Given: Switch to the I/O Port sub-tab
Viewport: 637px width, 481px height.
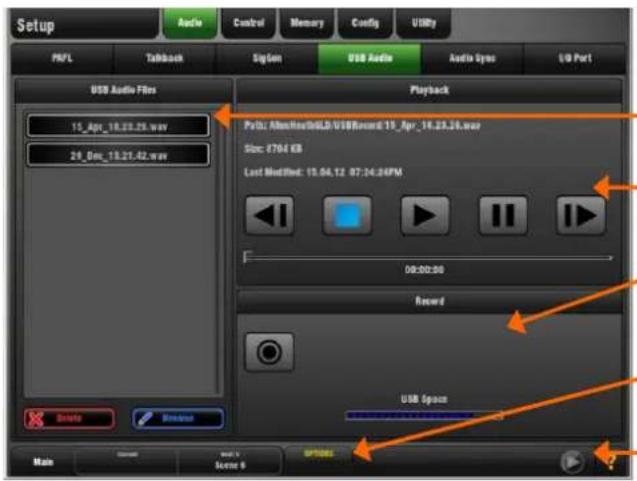Looking at the screenshot, I should 574,58.
